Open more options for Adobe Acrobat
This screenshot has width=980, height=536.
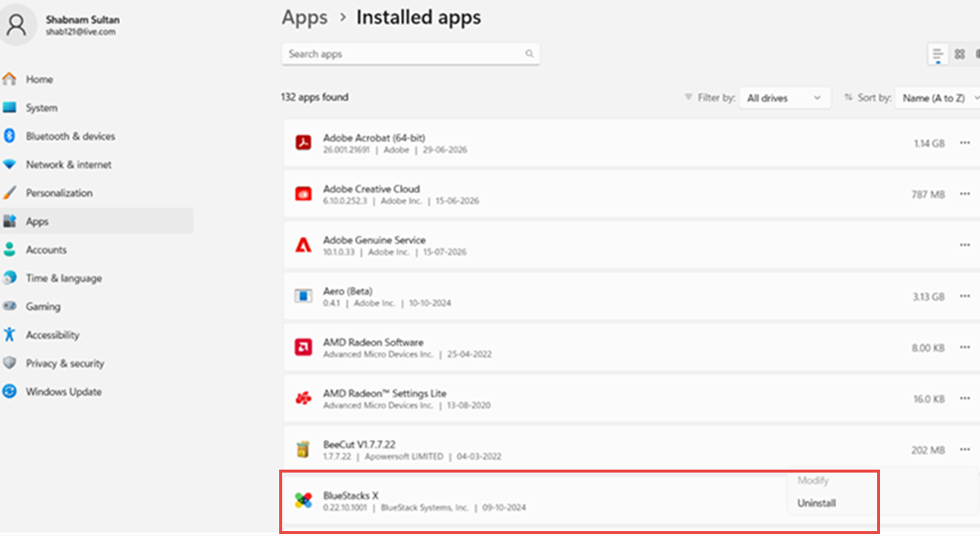click(x=965, y=144)
